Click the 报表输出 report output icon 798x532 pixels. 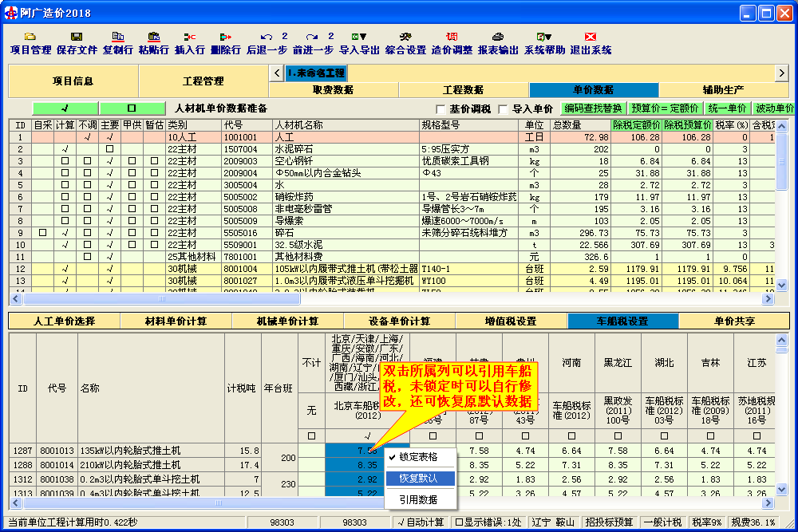(x=498, y=43)
